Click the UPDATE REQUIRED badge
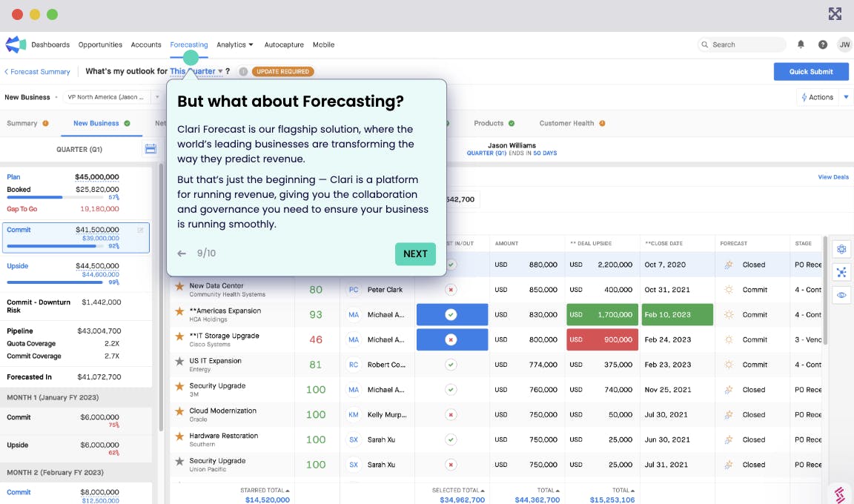The height and width of the screenshot is (504, 854). click(282, 71)
